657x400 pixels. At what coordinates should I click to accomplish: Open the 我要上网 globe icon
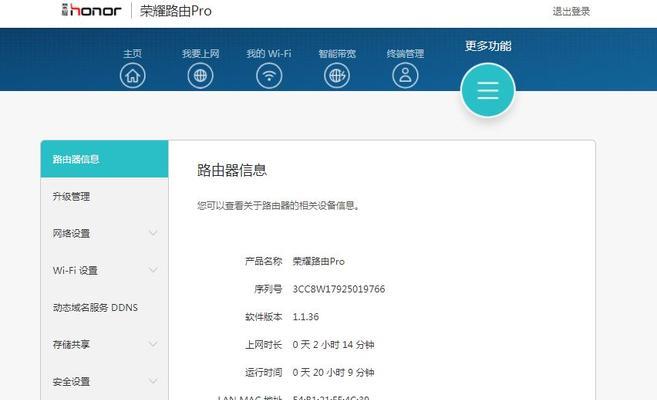click(200, 76)
